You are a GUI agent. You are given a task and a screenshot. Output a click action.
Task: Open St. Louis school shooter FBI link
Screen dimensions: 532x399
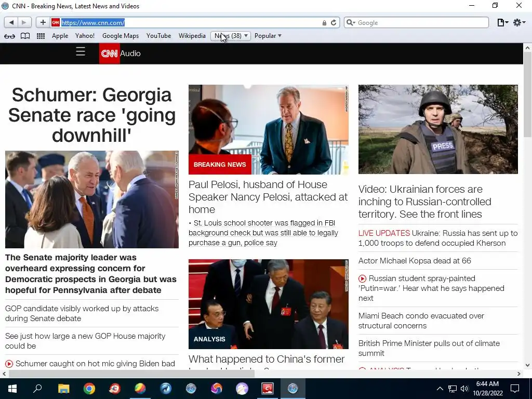pos(263,233)
